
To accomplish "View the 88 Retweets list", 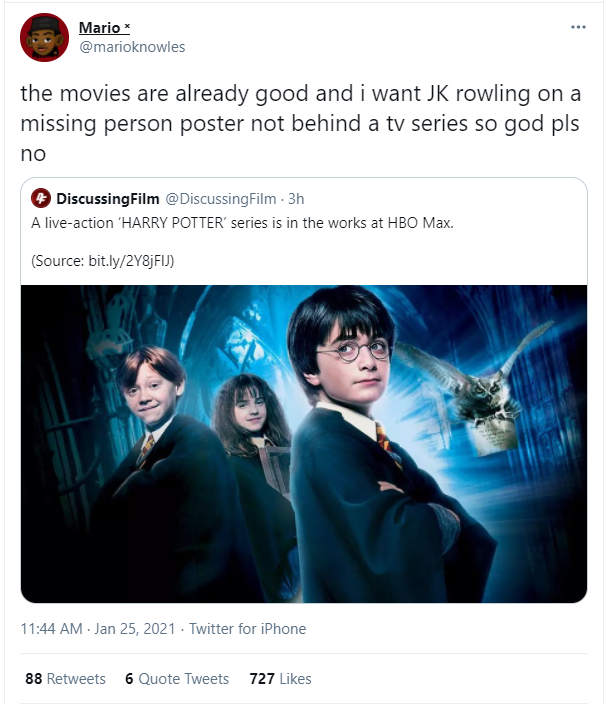I will (65, 679).
